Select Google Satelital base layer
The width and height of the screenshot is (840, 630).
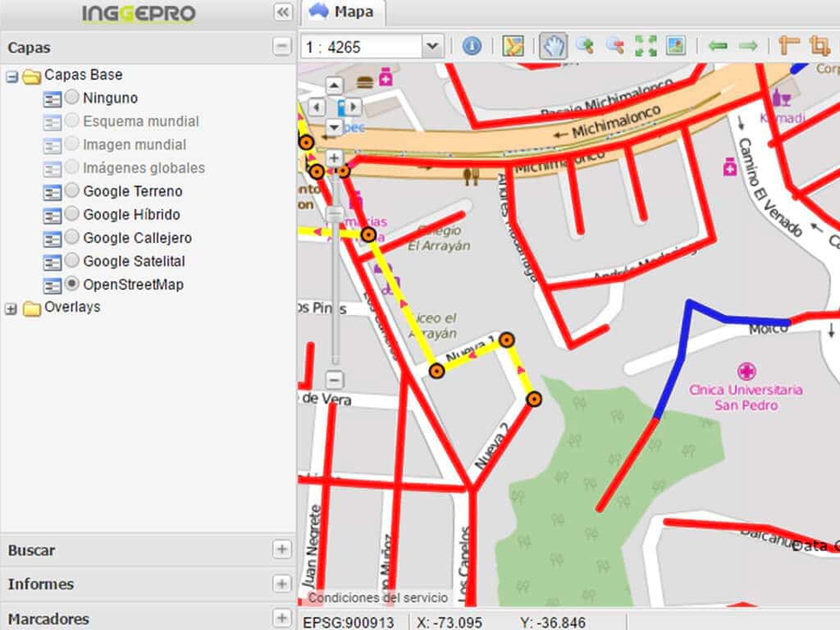pos(72,261)
